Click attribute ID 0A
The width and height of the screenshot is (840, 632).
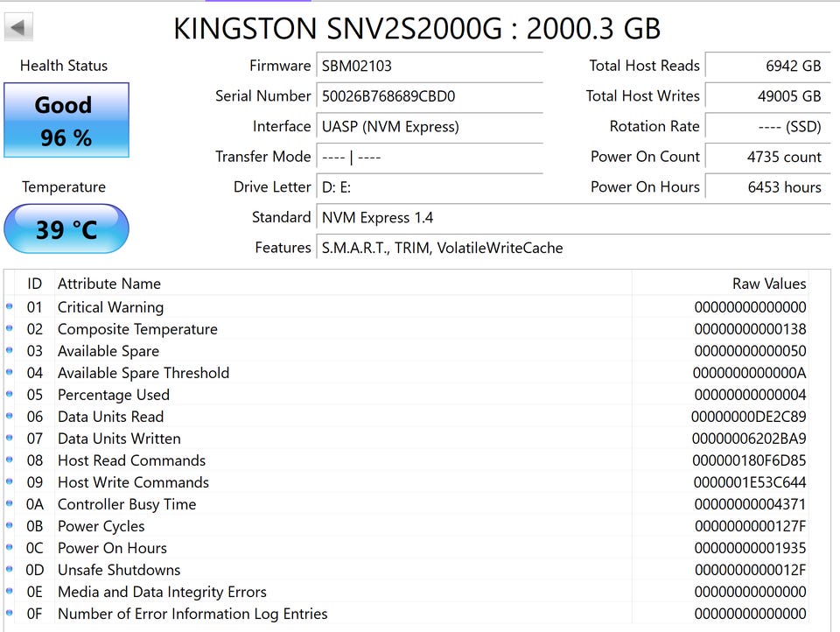[35, 504]
